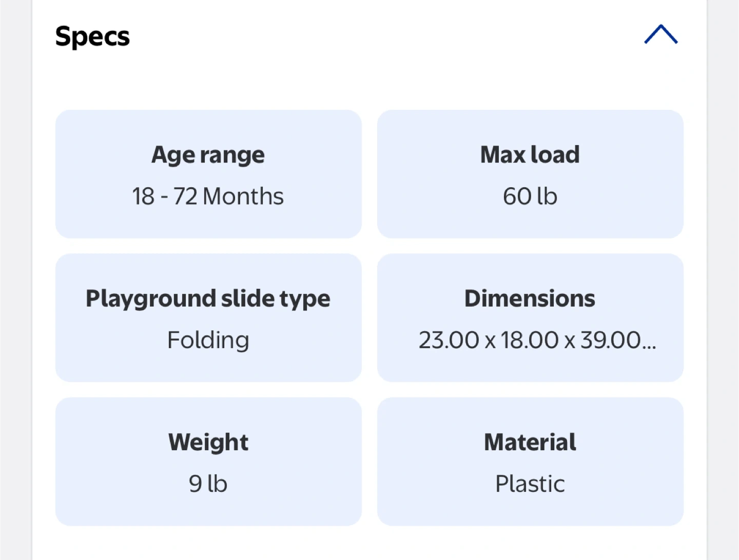Image resolution: width=739 pixels, height=560 pixels.
Task: Click the 'Age range' label
Action: [x=208, y=155]
